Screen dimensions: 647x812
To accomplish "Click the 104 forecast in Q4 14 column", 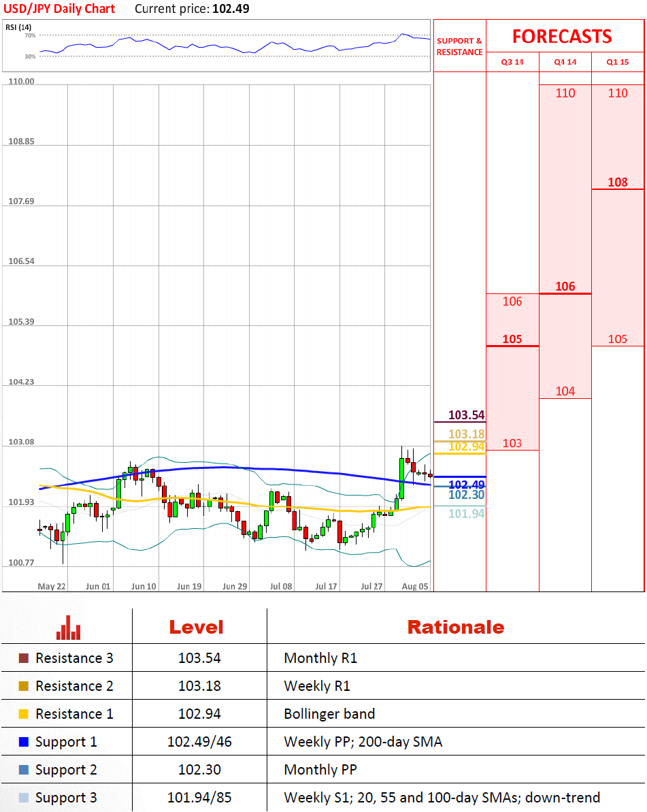I will click(565, 391).
